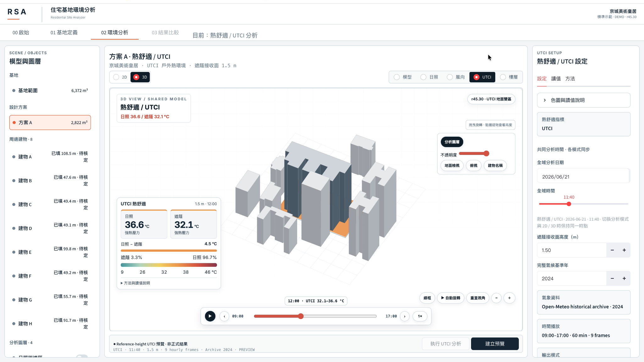This screenshot has height=362, width=644.
Task: Toggle 分析圖層 layer pill
Action: pos(452,142)
